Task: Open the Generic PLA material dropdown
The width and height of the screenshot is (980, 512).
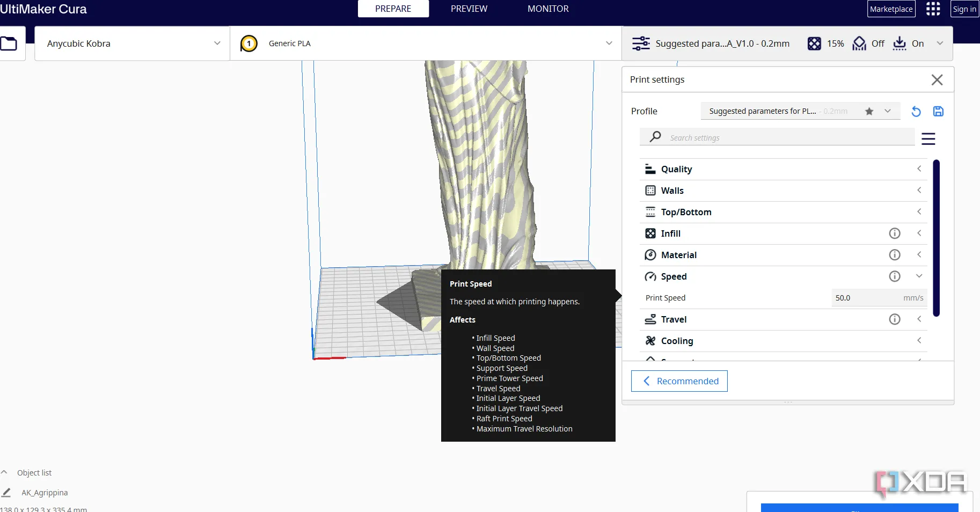Action: pos(426,43)
